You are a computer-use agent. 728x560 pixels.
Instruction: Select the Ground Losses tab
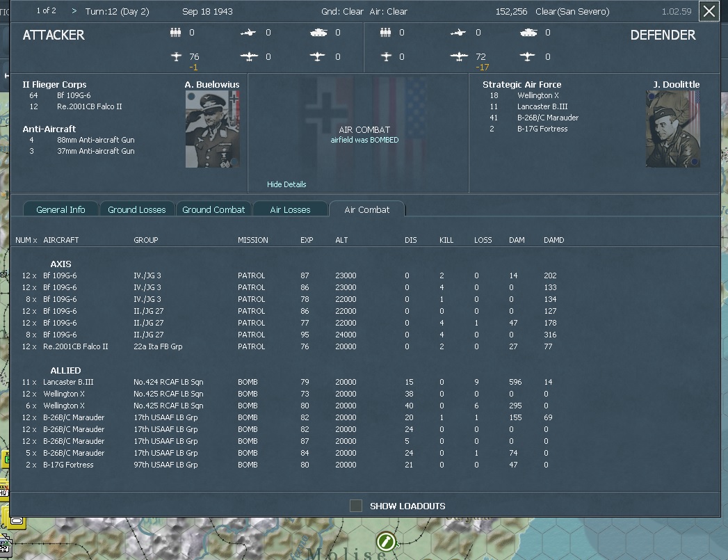pos(137,209)
